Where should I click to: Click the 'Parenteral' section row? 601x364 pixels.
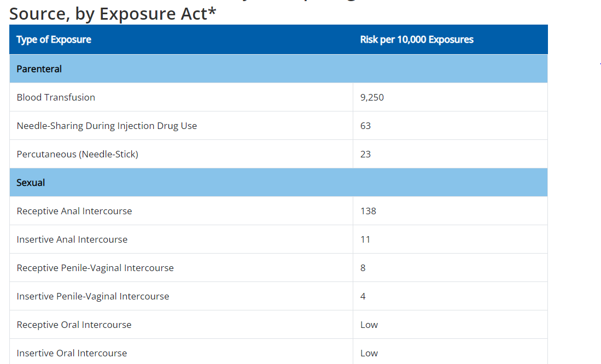click(x=279, y=68)
